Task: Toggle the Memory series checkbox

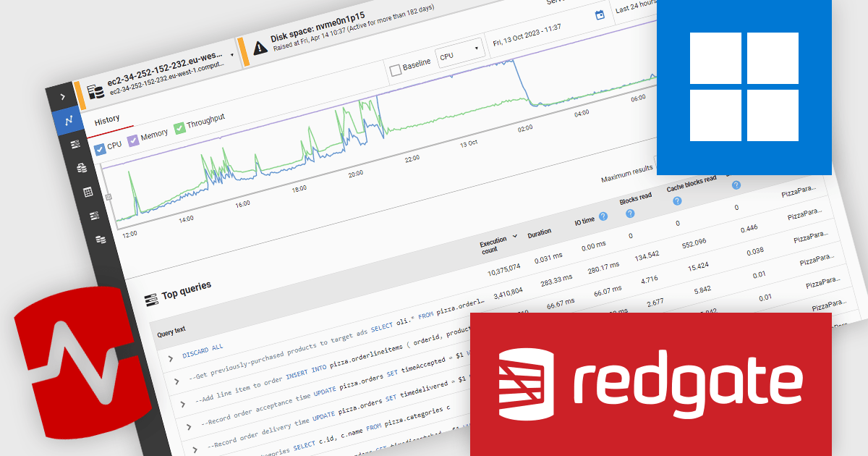Action: (134, 139)
